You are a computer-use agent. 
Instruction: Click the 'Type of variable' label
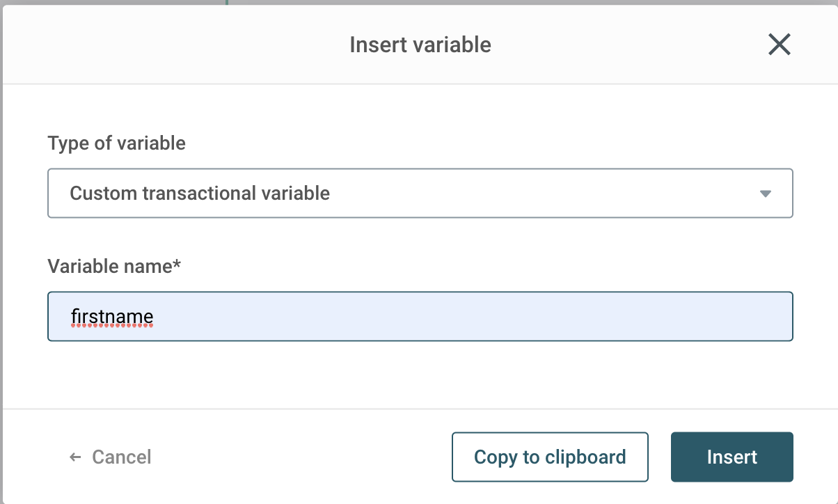[x=116, y=143]
